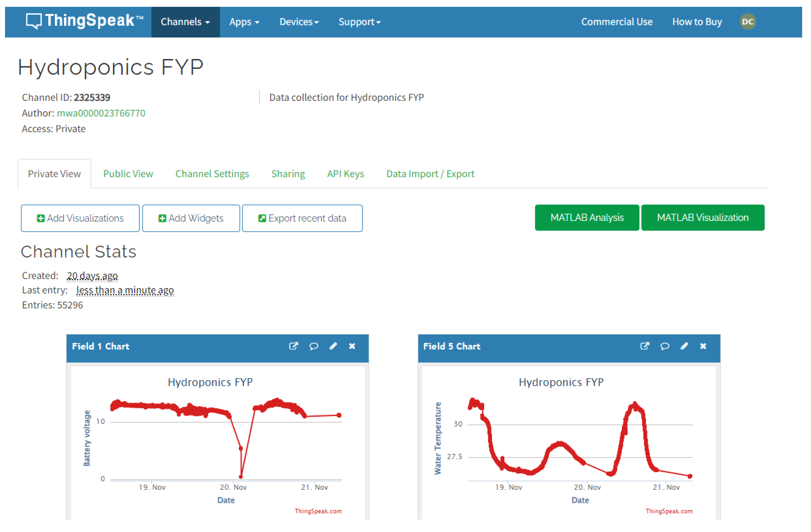811x532 pixels.
Task: Open the Support dropdown menu
Action: [x=359, y=22]
